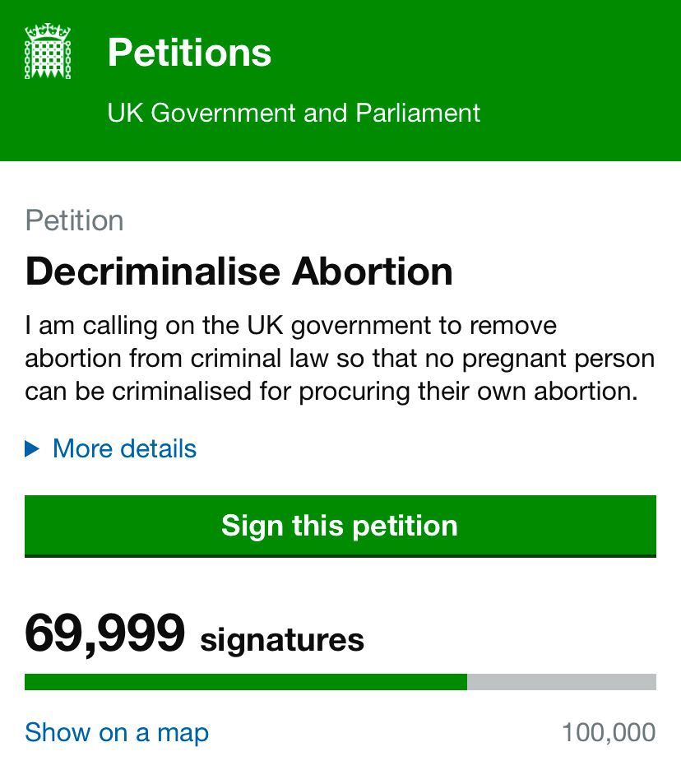
Task: Click the phrase "procuring their own abortion."
Action: [x=469, y=392]
